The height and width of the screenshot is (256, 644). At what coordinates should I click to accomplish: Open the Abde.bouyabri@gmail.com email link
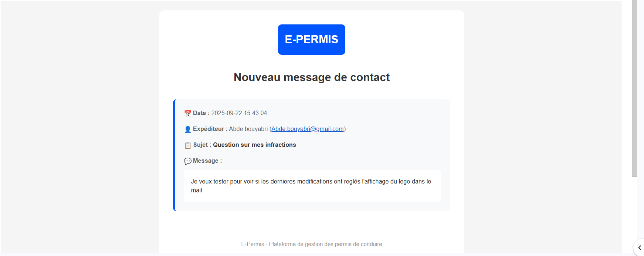[x=308, y=129]
